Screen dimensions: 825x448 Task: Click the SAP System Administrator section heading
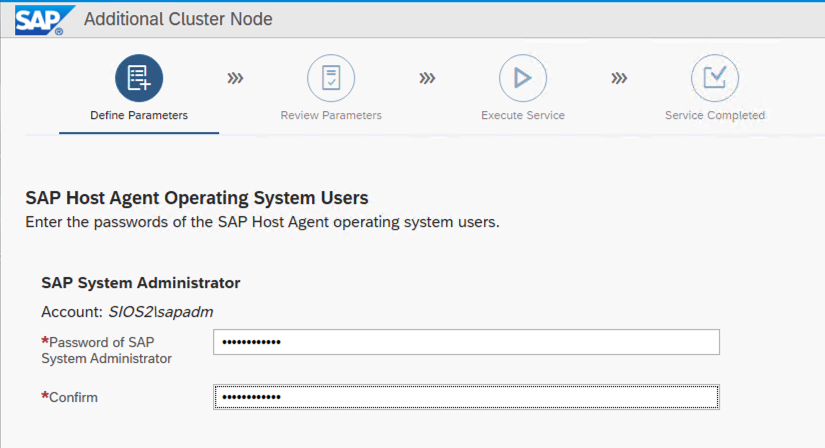click(140, 283)
